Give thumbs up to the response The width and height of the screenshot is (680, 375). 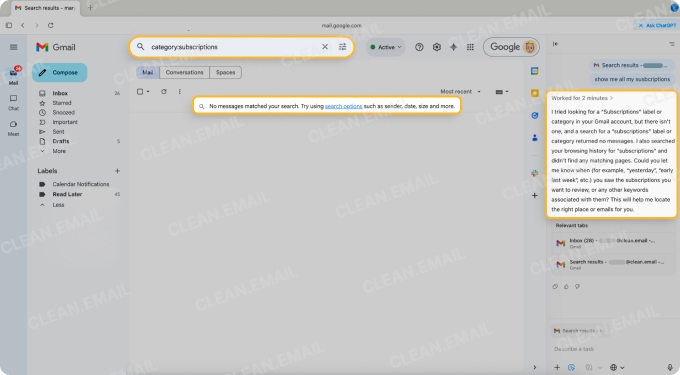point(566,287)
